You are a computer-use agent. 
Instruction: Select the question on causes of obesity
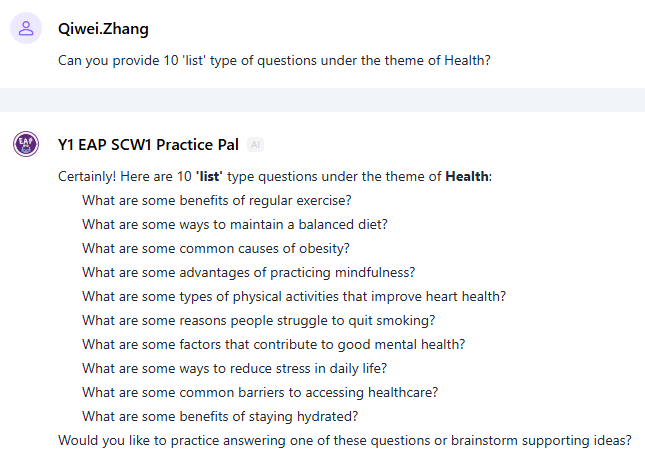tap(216, 248)
